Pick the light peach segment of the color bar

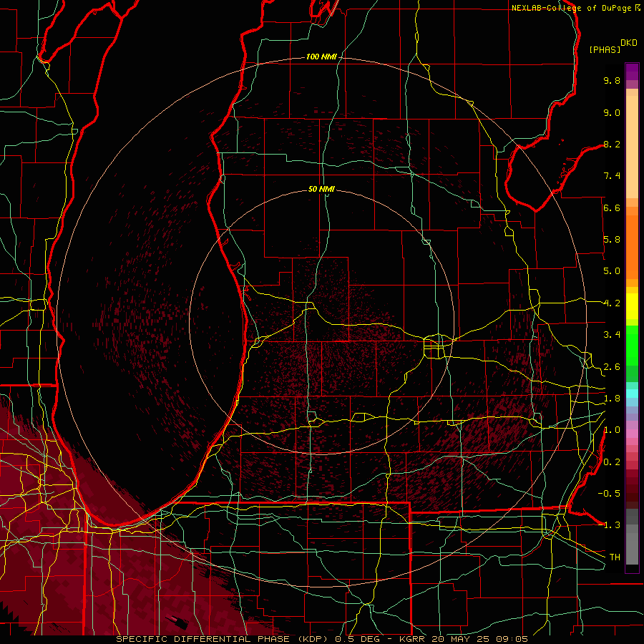tap(632, 147)
